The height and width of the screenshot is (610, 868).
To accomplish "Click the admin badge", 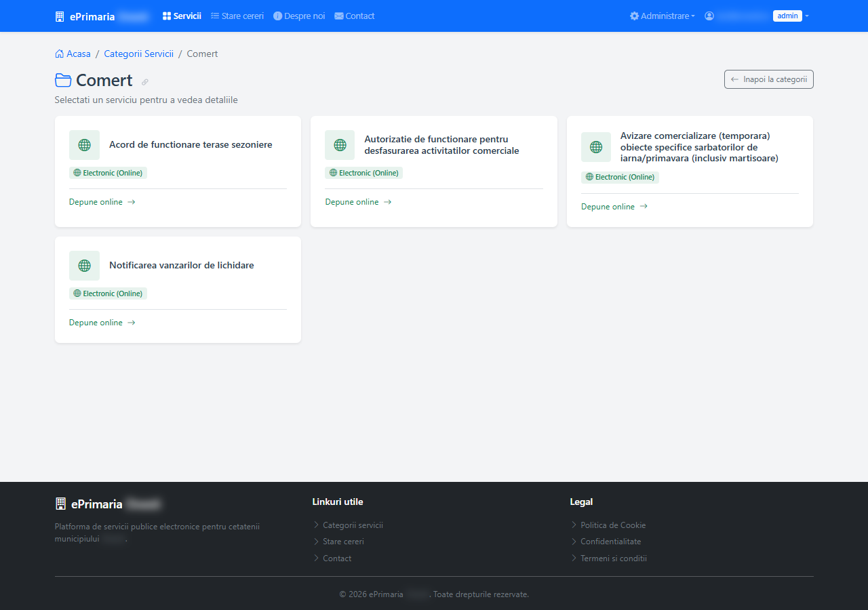I will (x=787, y=16).
